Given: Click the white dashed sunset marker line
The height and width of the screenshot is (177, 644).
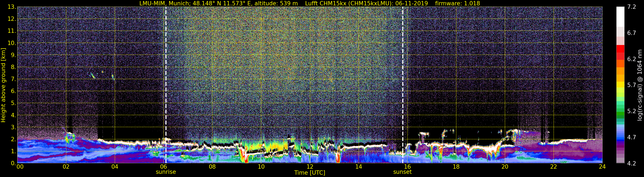Looking at the screenshot, I should click(402, 85).
